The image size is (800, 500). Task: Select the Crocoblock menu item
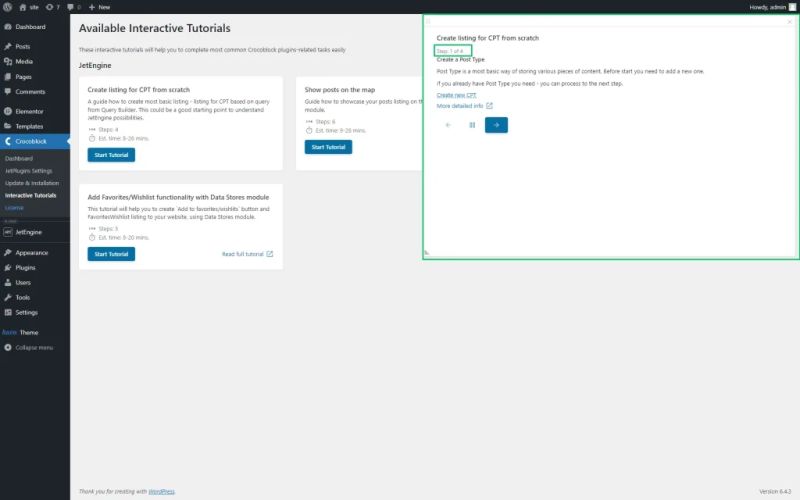coord(35,141)
